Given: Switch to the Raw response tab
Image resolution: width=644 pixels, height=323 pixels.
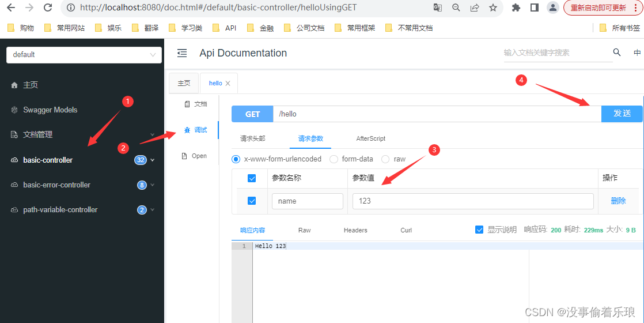Looking at the screenshot, I should [304, 230].
